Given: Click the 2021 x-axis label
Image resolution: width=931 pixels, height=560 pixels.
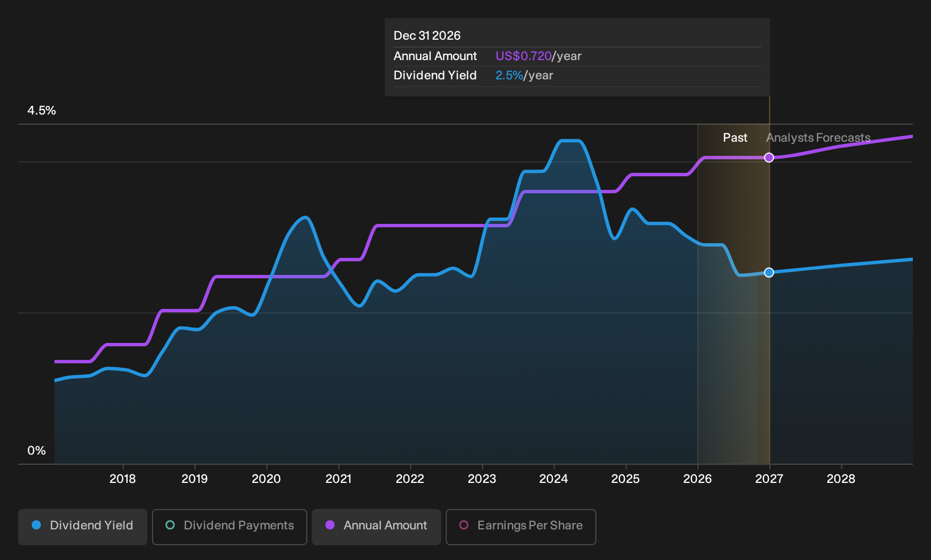Looking at the screenshot, I should click(338, 479).
